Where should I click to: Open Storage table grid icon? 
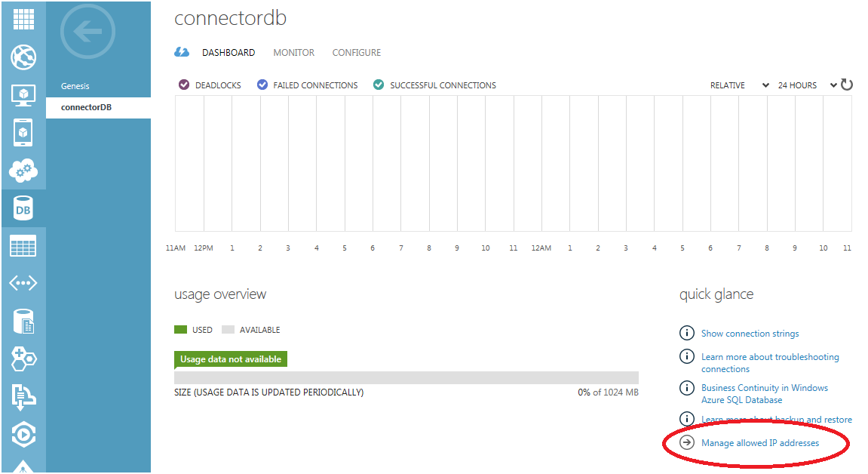pos(23,247)
